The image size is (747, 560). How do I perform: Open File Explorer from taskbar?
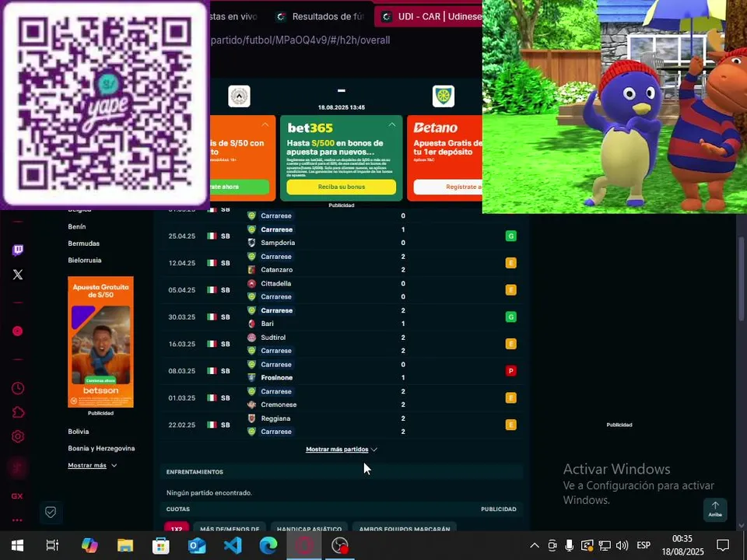point(125,545)
